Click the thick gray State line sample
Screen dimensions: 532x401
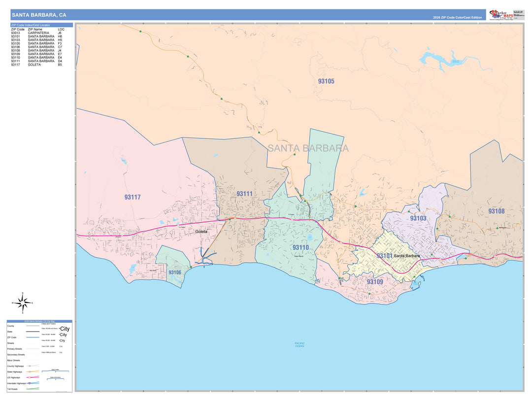[x=33, y=332]
